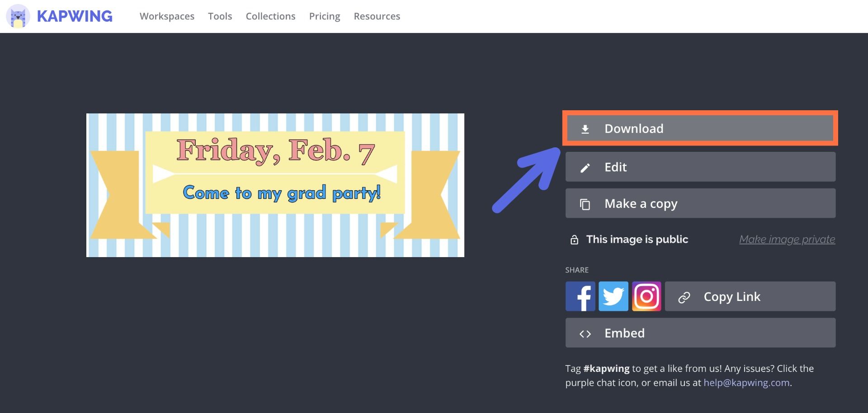Viewport: 868px width, 413px height.
Task: Click the duplicate pages copy icon
Action: click(x=585, y=204)
